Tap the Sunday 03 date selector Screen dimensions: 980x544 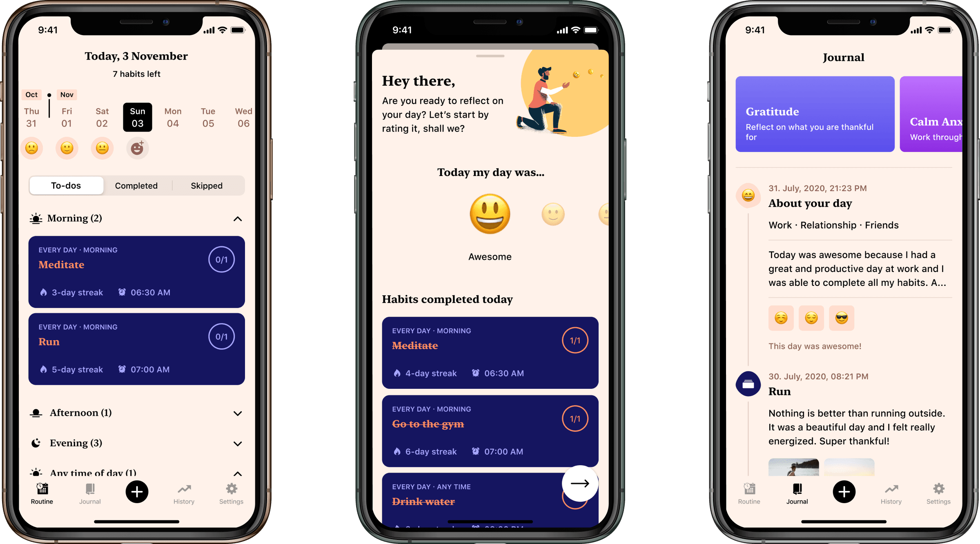(x=137, y=115)
